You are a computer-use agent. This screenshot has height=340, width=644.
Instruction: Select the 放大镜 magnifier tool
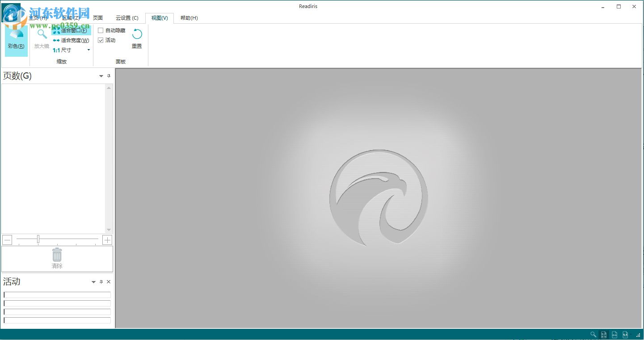(42, 39)
